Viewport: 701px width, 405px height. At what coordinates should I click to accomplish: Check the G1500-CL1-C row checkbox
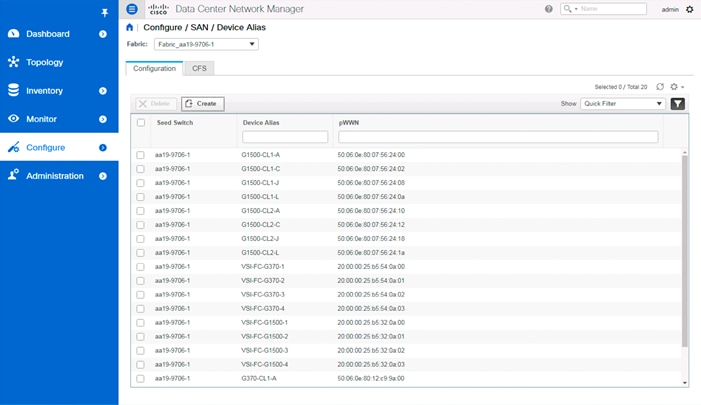(140, 169)
